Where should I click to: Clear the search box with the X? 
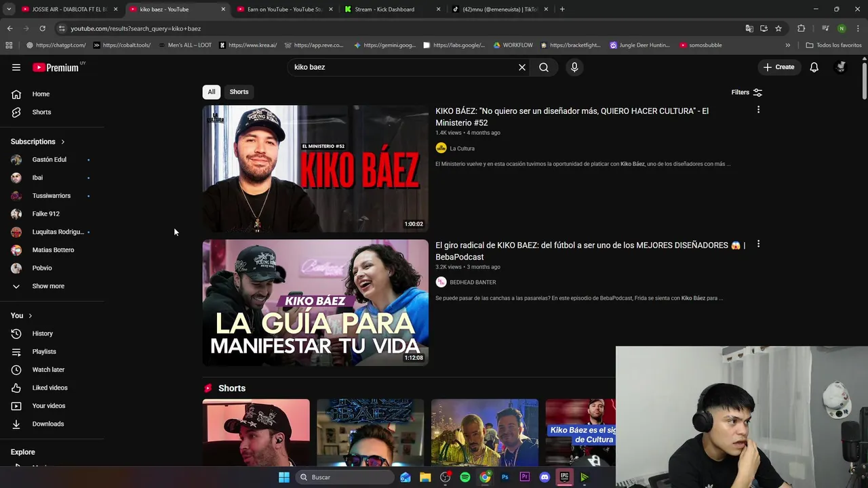(522, 67)
